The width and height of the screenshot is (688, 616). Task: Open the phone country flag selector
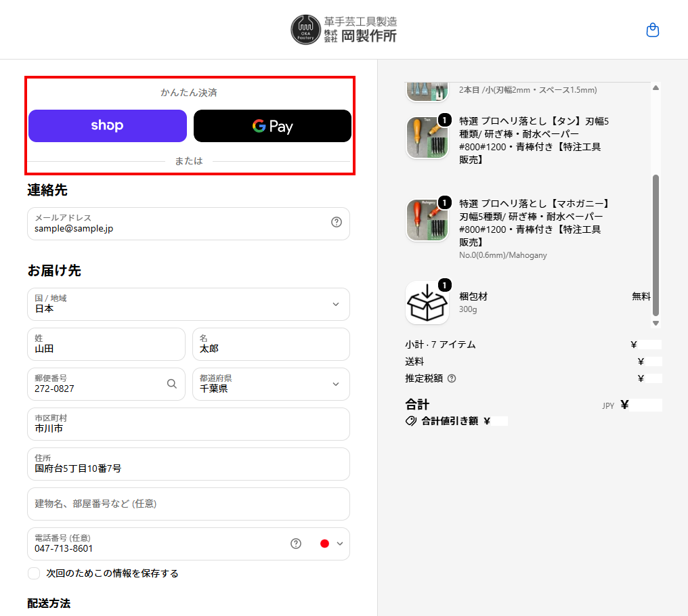(x=331, y=544)
